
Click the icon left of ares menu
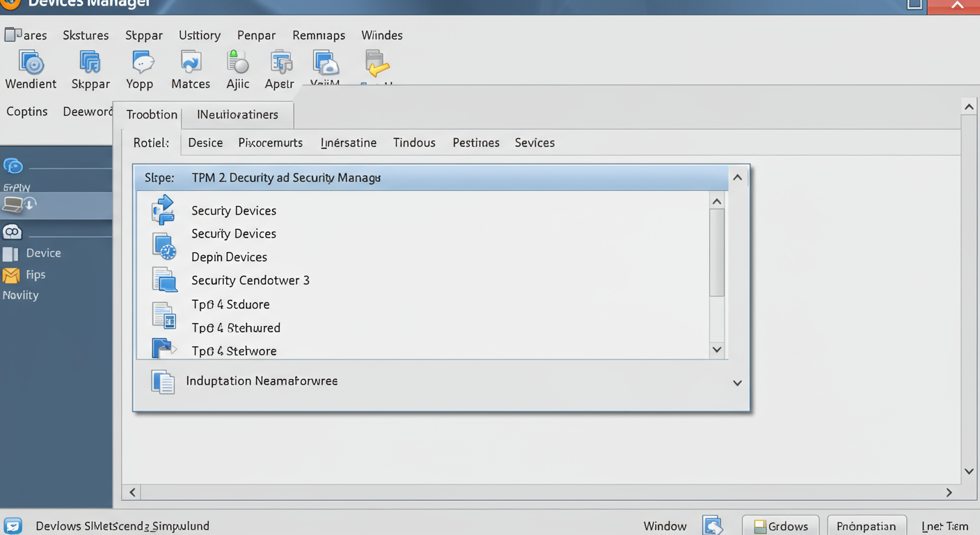[13, 34]
